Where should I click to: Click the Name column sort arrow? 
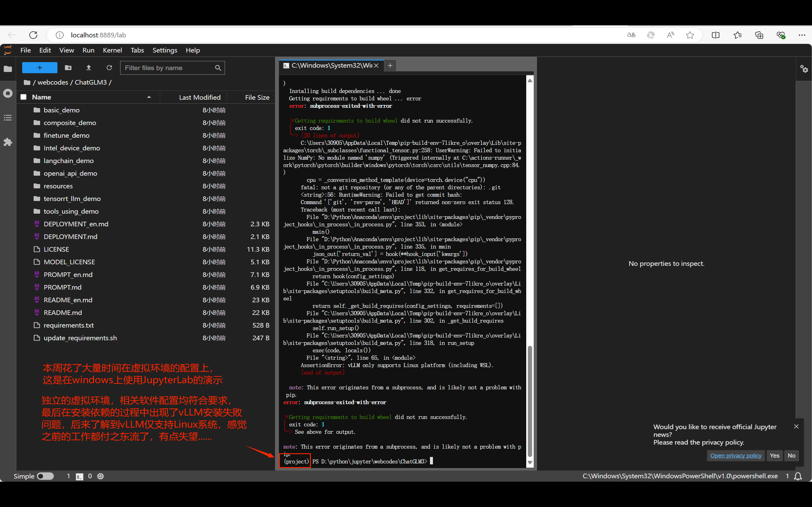[149, 97]
